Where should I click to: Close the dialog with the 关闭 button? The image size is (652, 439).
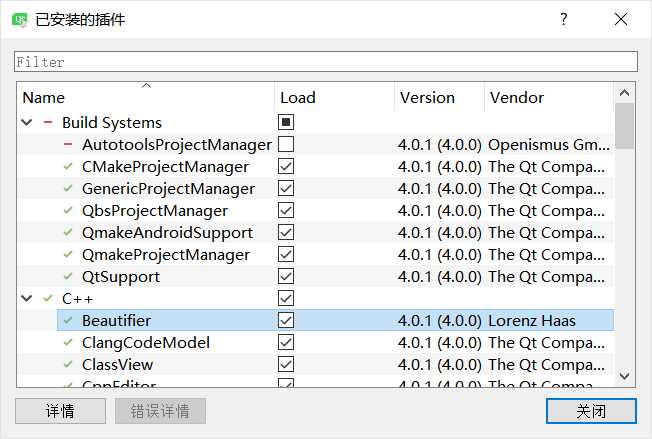click(591, 411)
